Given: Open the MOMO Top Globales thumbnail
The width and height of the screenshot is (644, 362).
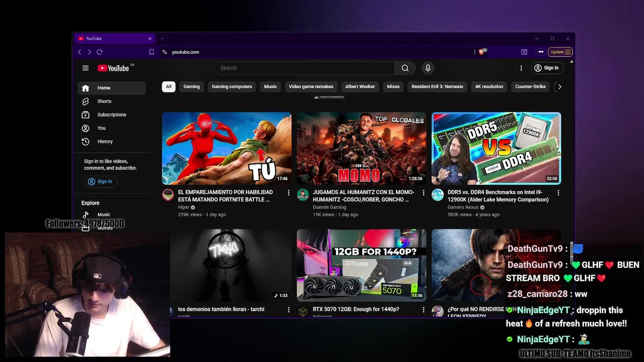Looking at the screenshot, I should click(361, 148).
